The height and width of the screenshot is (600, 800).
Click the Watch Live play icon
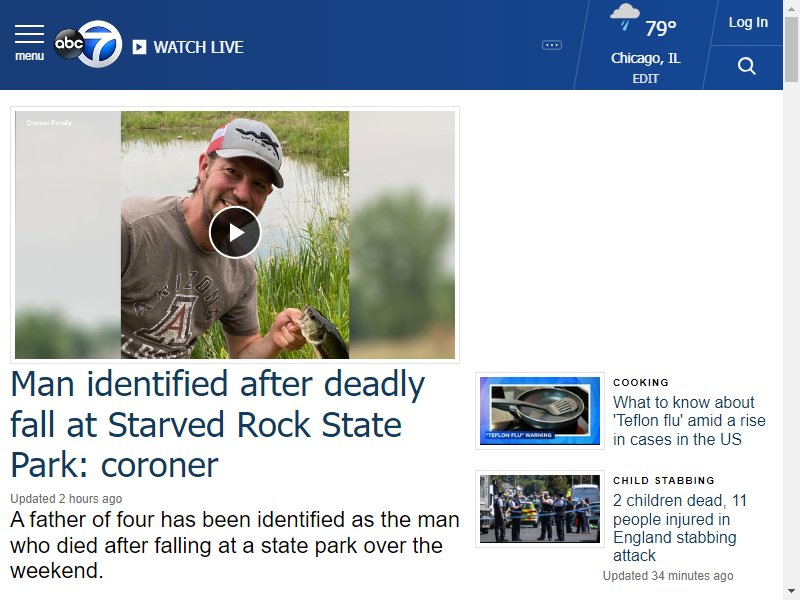pos(139,47)
